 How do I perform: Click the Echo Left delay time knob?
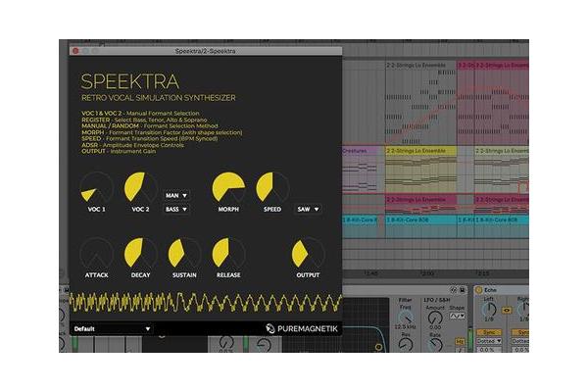click(x=489, y=310)
